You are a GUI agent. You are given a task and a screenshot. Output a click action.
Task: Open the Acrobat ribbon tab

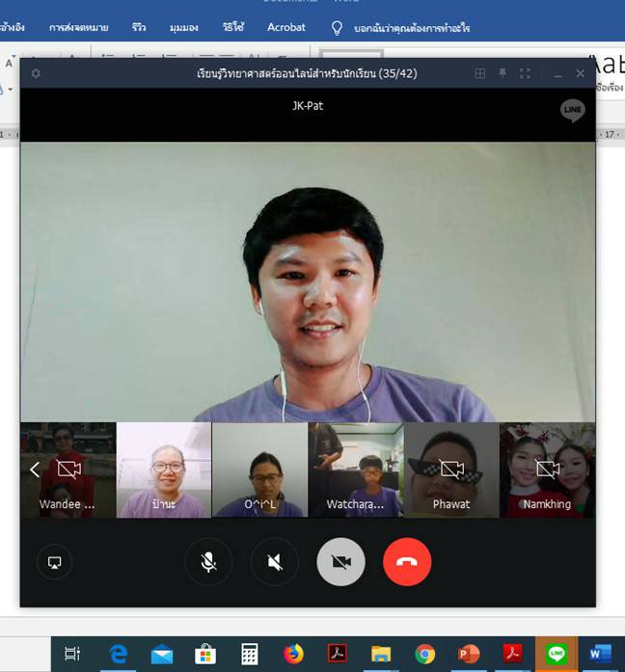tap(286, 28)
